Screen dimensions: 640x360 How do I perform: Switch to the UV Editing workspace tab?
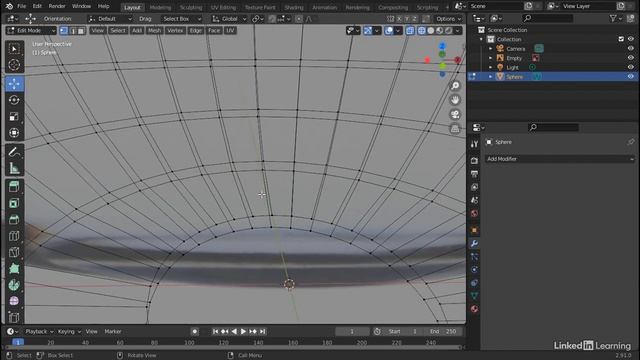[223, 7]
